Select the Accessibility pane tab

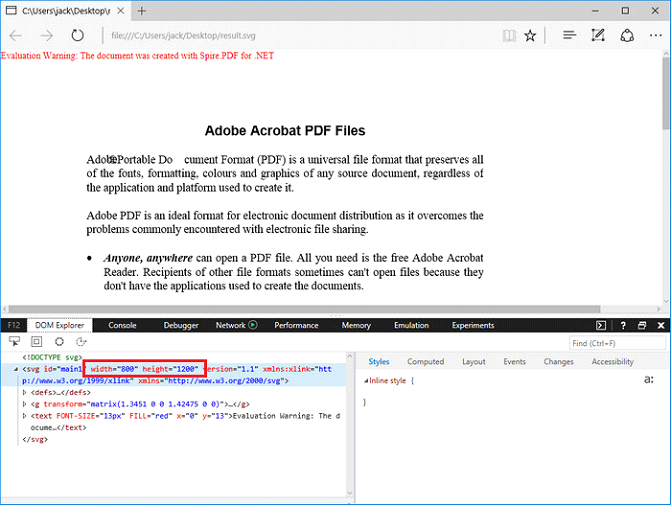point(612,362)
